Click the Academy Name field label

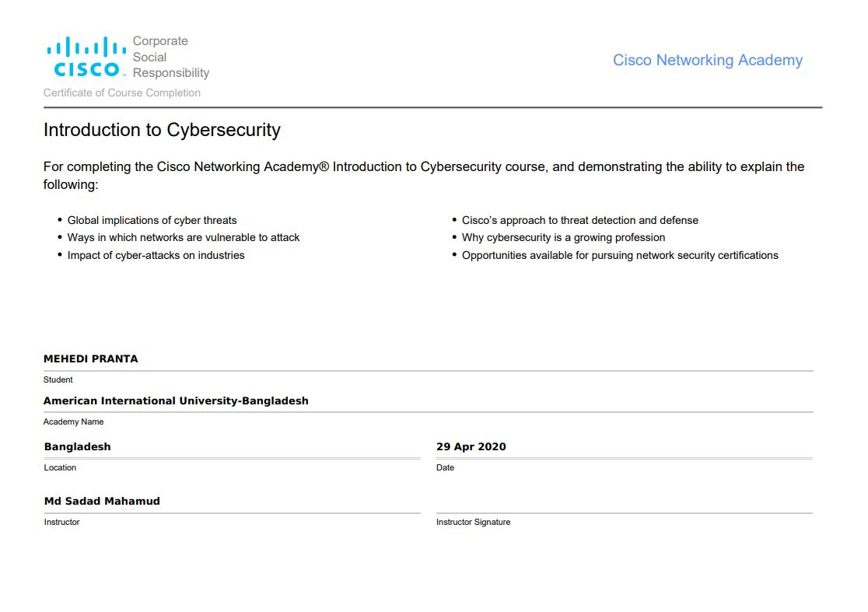point(73,421)
